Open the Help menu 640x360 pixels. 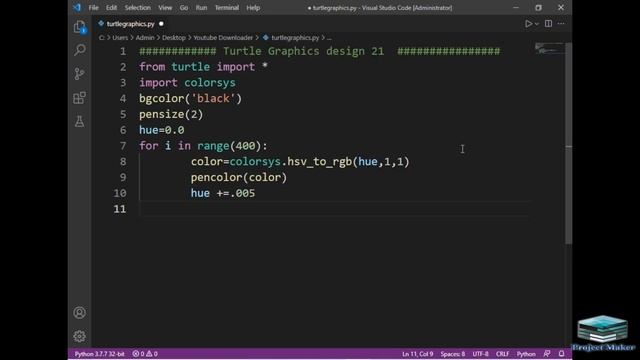pyautogui.click(x=253, y=8)
